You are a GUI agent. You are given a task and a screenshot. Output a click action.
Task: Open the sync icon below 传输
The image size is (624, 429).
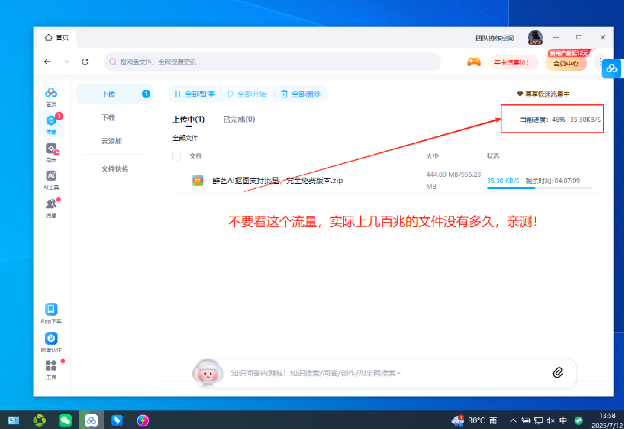pos(51,152)
